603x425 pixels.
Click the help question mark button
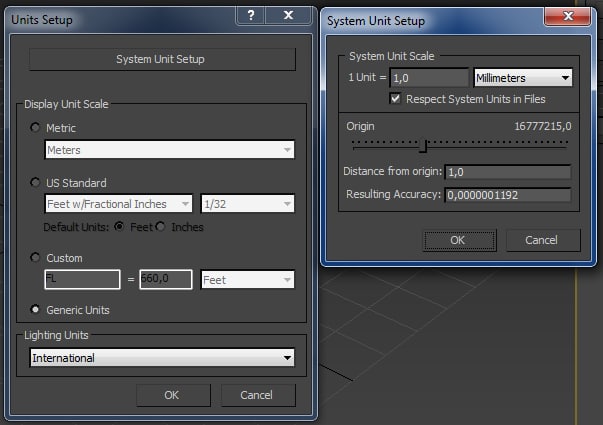pyautogui.click(x=251, y=15)
